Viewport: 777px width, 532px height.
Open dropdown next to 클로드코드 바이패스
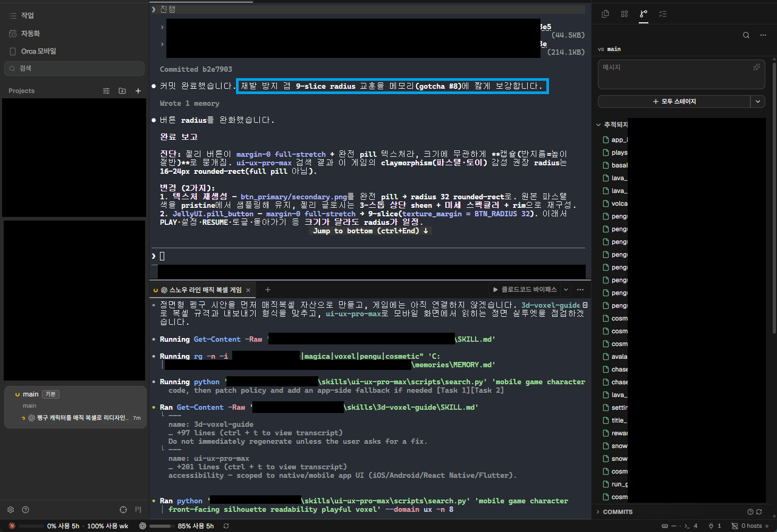pos(566,290)
